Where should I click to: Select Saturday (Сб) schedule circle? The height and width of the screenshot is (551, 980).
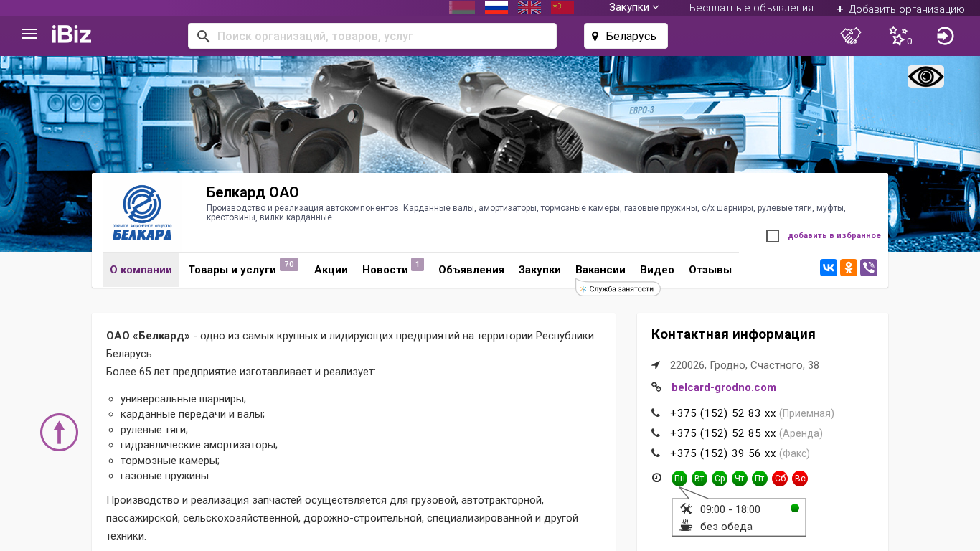(x=780, y=479)
